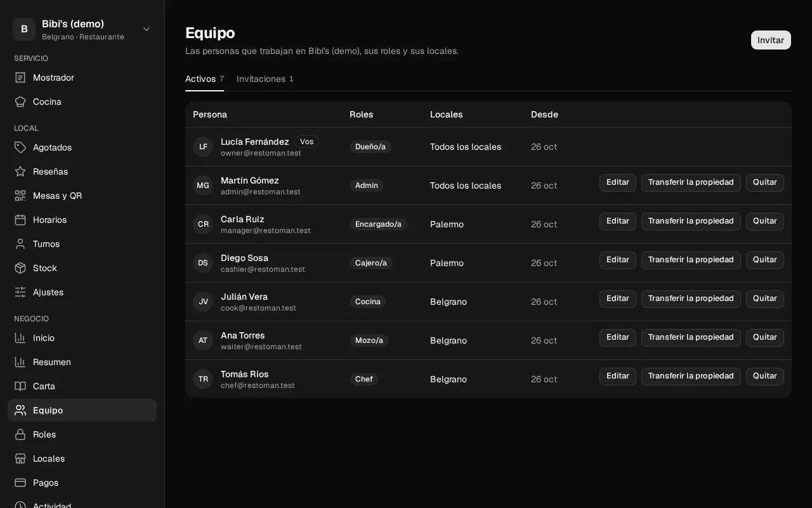This screenshot has height=508, width=812.
Task: Invite a new team member with Invitar
Action: 771,40
